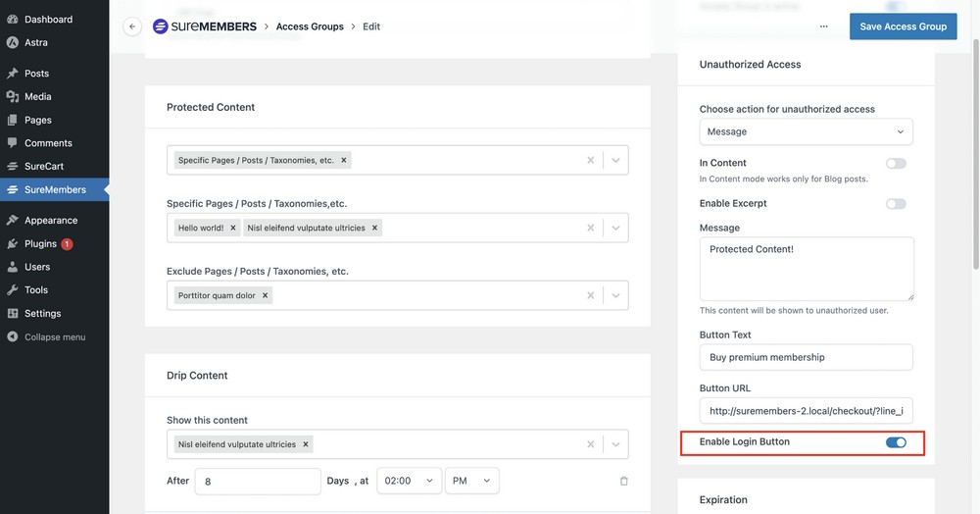Click the Plugins icon in sidebar
Viewport: 980px width, 514px height.
tap(12, 243)
